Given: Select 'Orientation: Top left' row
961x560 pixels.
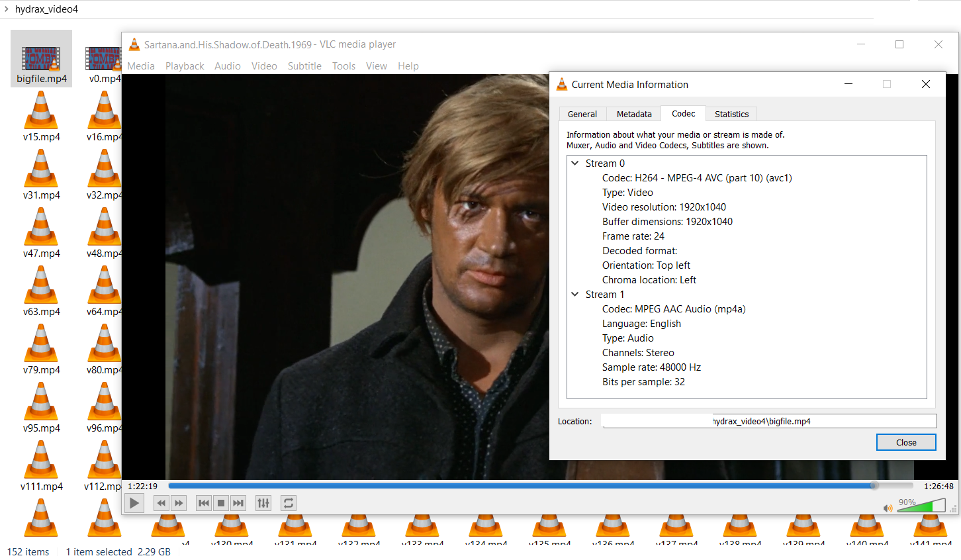Looking at the screenshot, I should click(646, 265).
